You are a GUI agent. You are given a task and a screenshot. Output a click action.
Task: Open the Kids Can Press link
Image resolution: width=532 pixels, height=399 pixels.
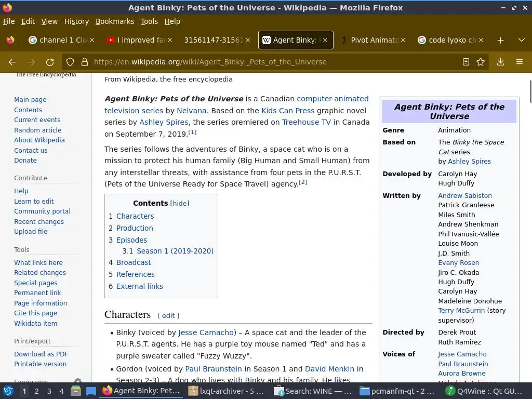(x=288, y=111)
